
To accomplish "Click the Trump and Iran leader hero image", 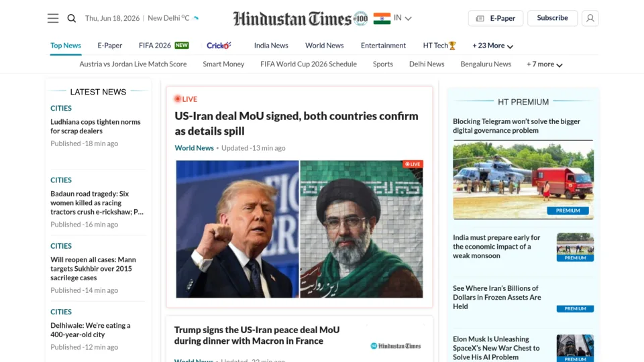I will click(299, 229).
